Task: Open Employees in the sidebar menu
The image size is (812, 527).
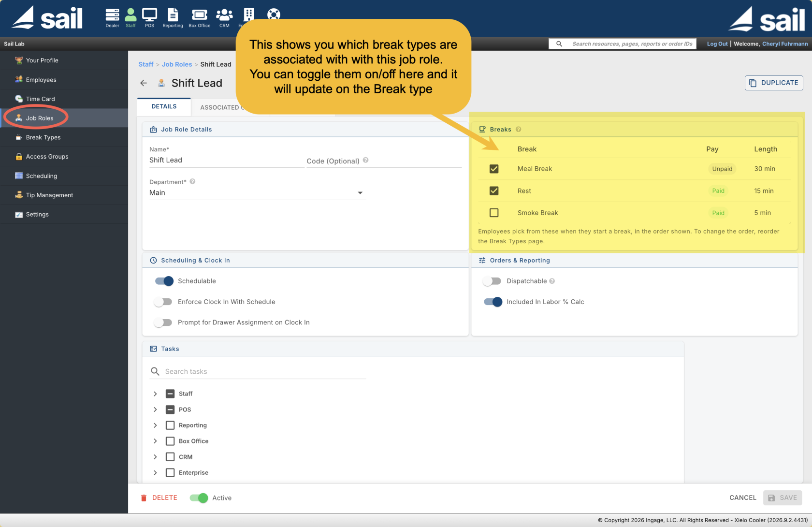Action: [64, 80]
